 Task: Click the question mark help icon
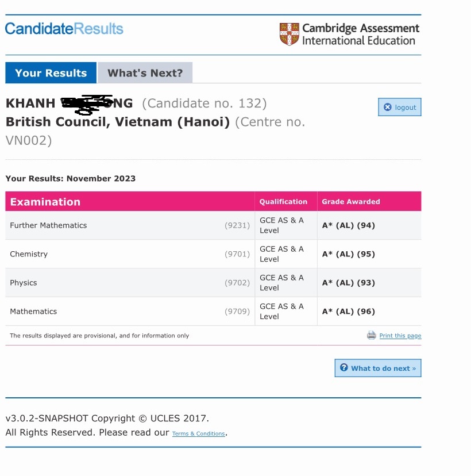[x=343, y=368]
